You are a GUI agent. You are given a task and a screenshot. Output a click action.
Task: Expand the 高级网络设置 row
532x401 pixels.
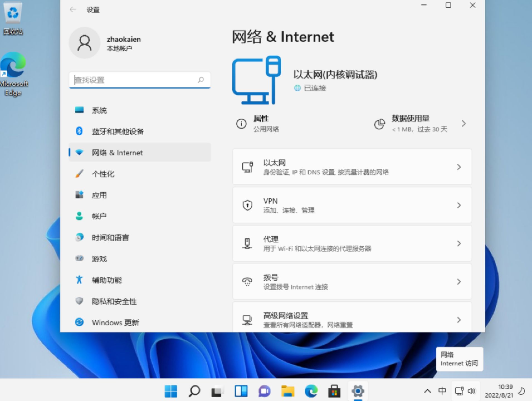[x=352, y=319]
